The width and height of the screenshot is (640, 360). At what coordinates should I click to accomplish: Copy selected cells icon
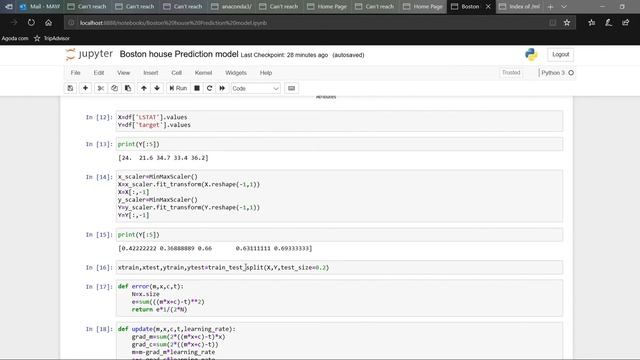coord(114,88)
